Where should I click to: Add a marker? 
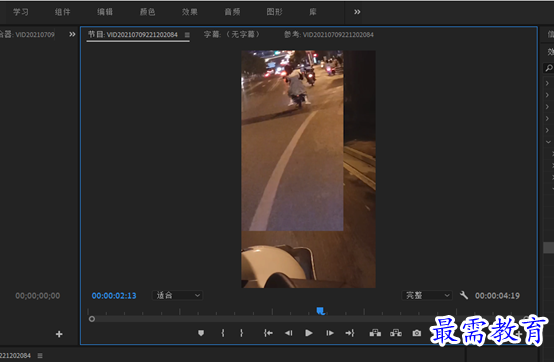point(201,333)
